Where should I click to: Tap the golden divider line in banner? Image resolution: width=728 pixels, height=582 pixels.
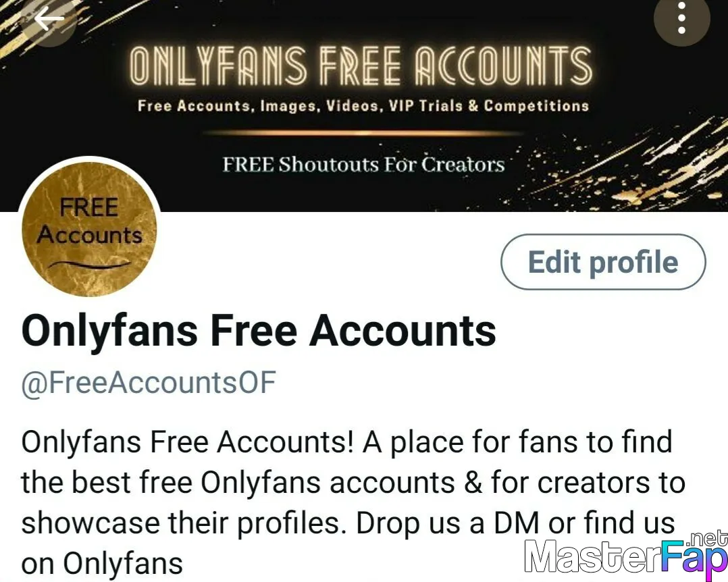363,133
